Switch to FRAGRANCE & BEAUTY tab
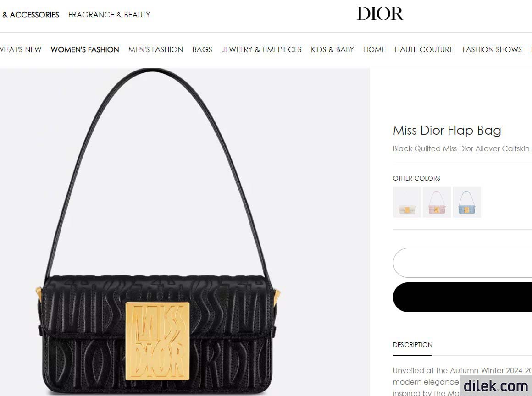This screenshot has width=532, height=396. click(109, 15)
